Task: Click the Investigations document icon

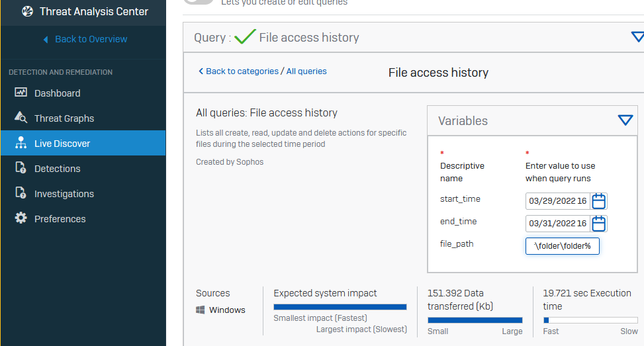Action: click(21, 193)
